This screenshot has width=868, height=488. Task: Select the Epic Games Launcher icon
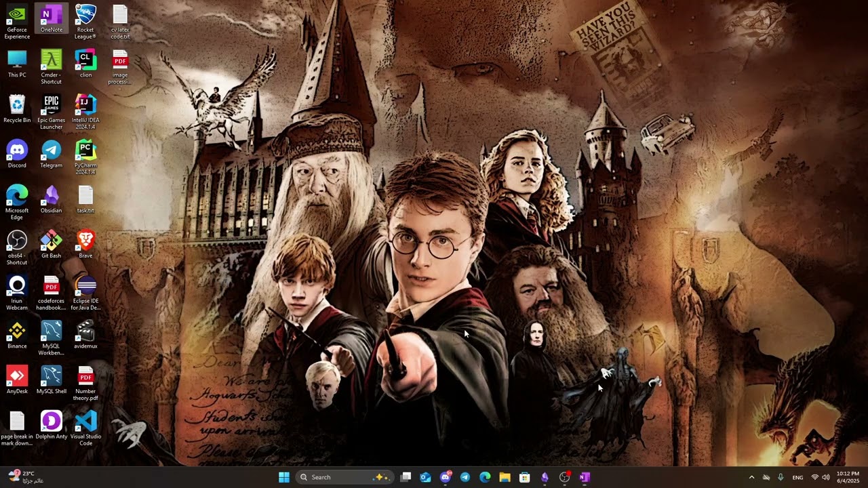coord(52,113)
